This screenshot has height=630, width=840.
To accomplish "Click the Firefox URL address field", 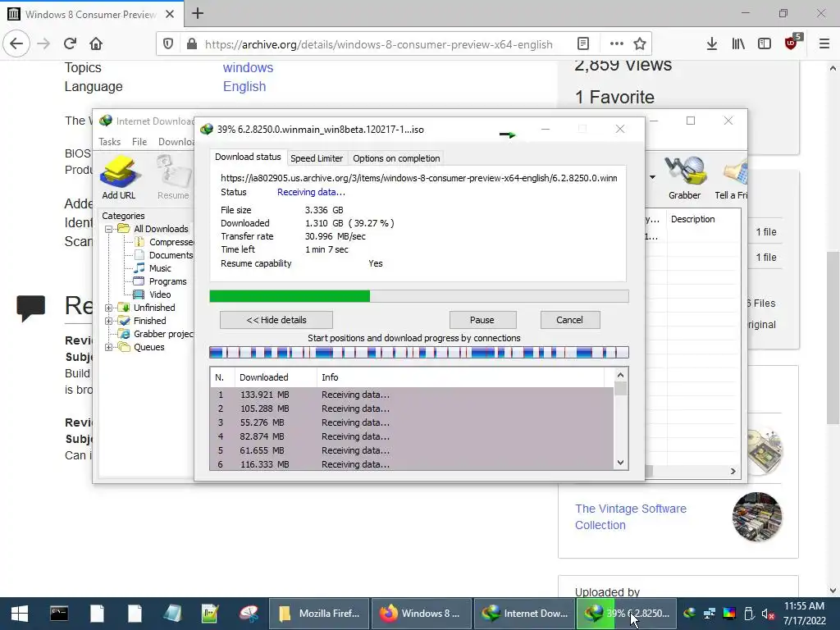I will coord(378,44).
